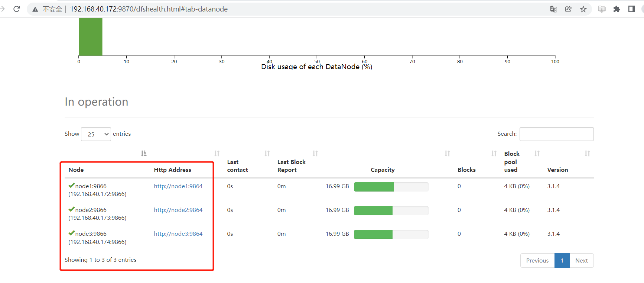Sort by Block pool used arrows

[x=537, y=153]
